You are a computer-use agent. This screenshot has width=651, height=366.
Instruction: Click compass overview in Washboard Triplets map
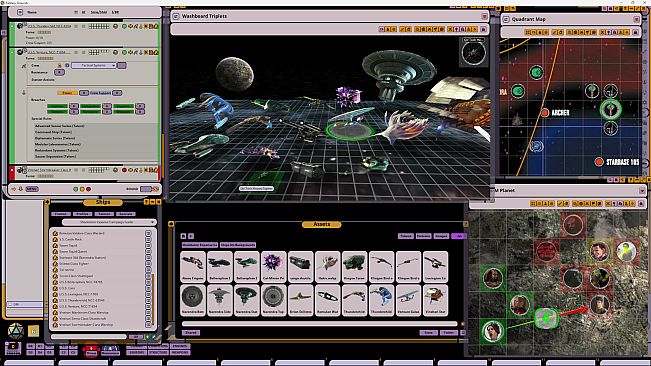point(473,52)
